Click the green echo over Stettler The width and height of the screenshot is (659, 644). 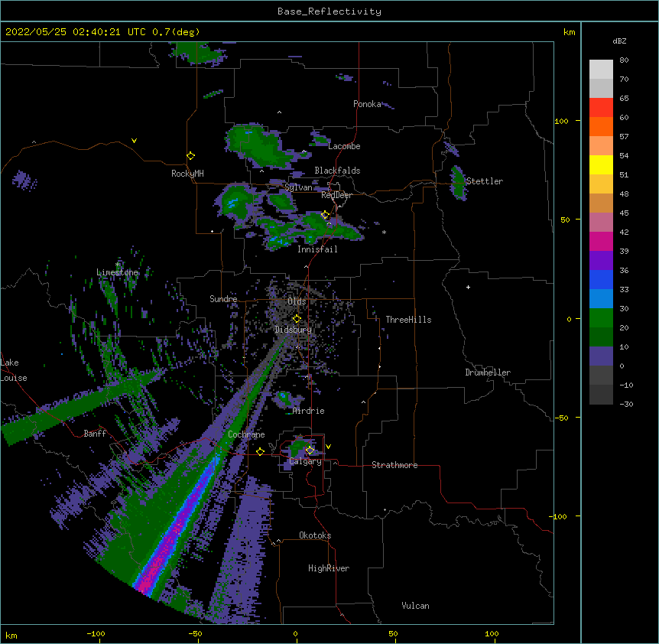(x=457, y=182)
